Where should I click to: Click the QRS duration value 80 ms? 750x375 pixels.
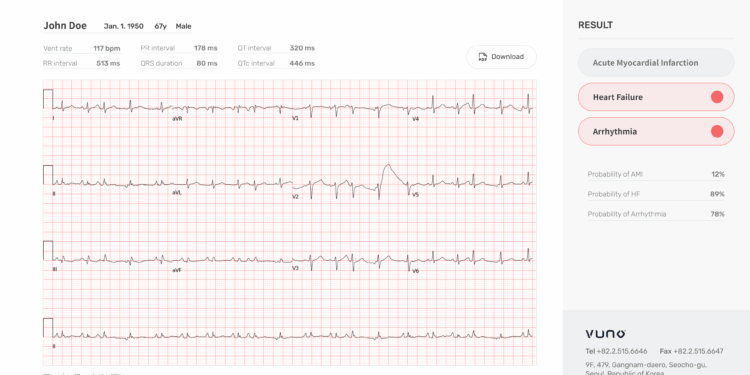(207, 63)
